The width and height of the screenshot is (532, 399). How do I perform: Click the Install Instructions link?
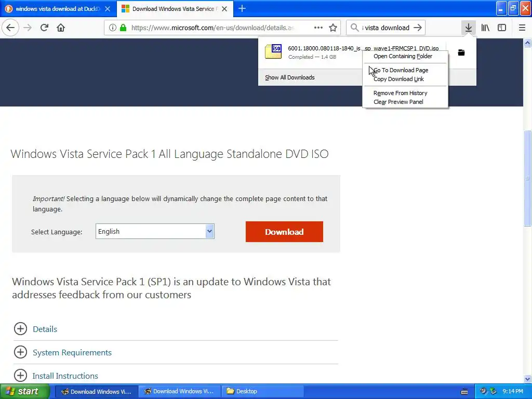(65, 376)
